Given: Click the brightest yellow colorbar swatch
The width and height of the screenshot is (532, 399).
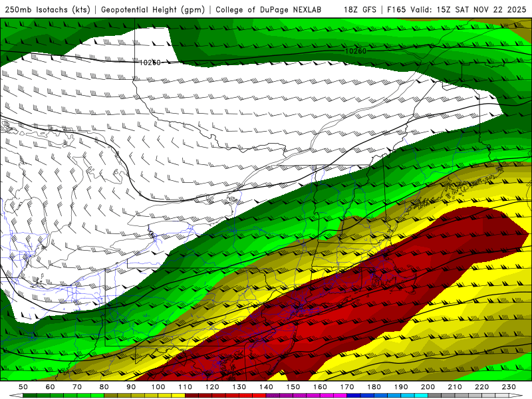Looking at the screenshot, I should (178, 395).
